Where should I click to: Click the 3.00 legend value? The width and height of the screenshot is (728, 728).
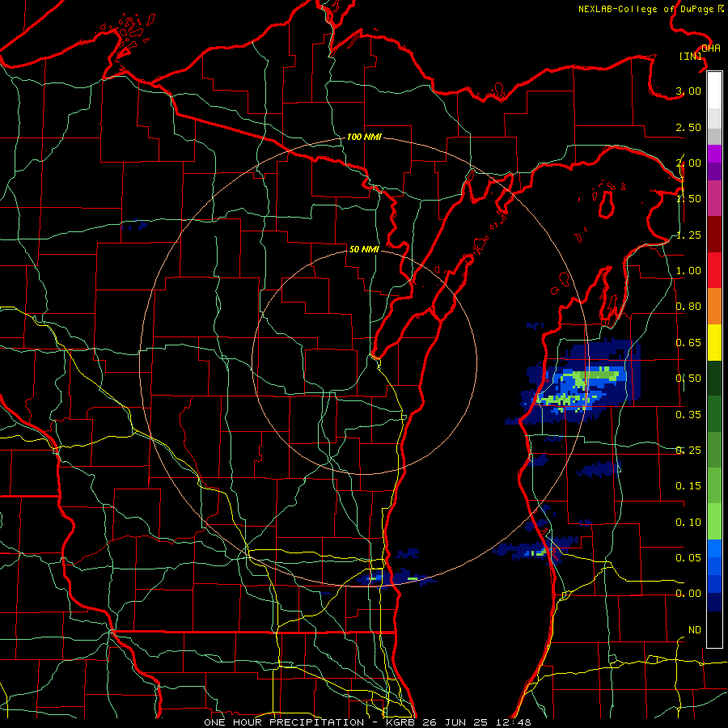(x=688, y=91)
